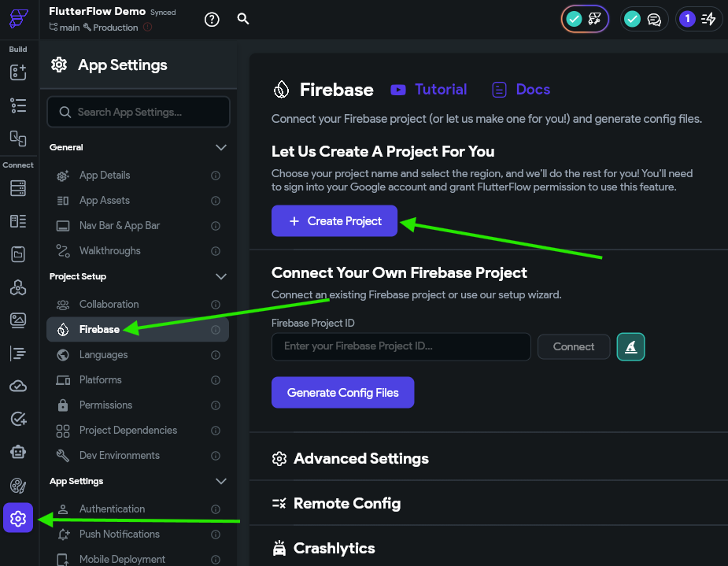Open the Cloud Functions check-cloud icon in the rail

pyautogui.click(x=18, y=387)
